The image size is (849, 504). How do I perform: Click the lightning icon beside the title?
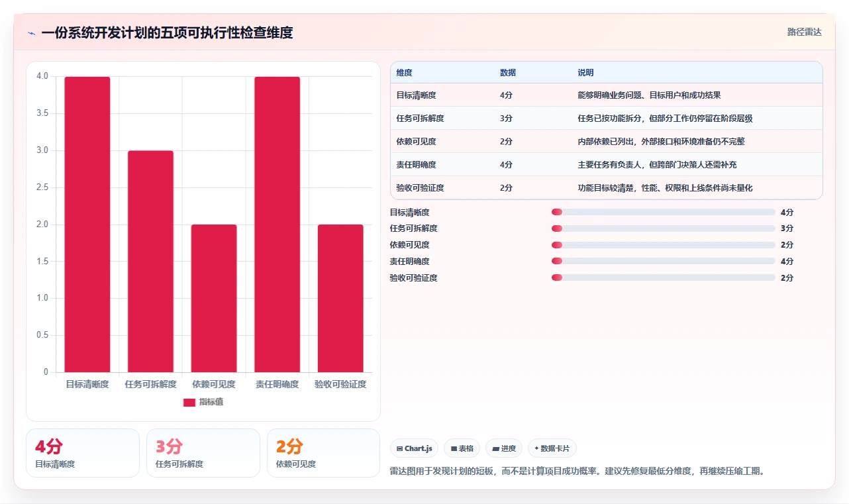coord(31,33)
